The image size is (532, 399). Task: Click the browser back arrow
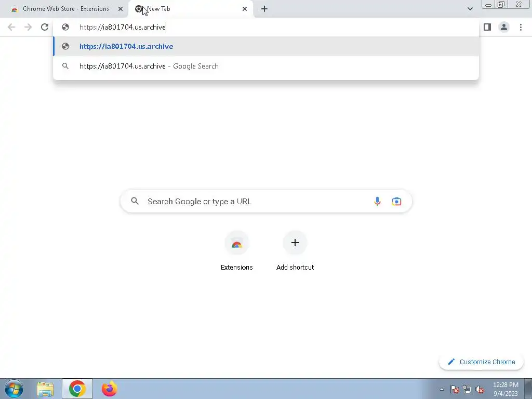pos(11,27)
